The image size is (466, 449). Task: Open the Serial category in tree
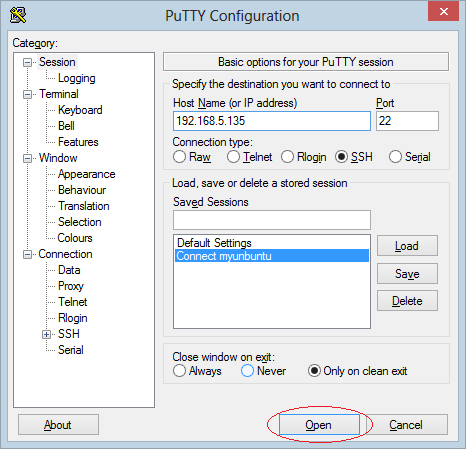coord(71,350)
